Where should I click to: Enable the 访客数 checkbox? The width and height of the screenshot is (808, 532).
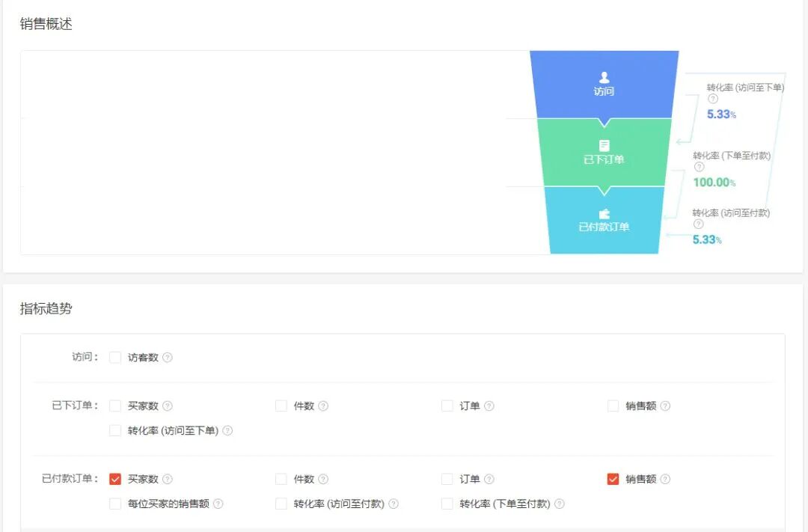point(115,357)
